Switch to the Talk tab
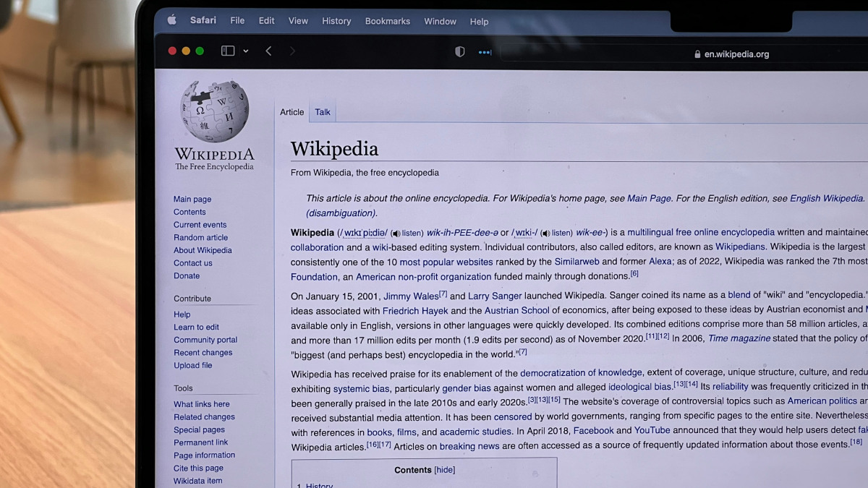This screenshot has width=868, height=488. pyautogui.click(x=323, y=112)
